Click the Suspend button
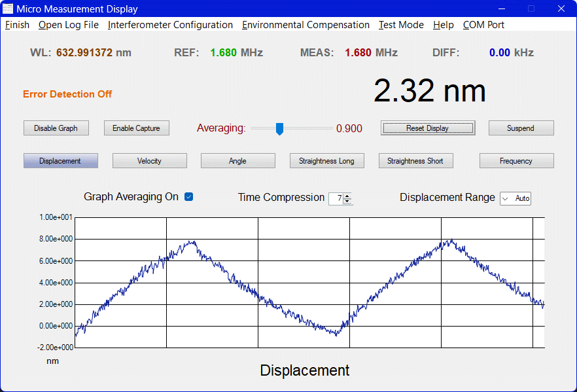Viewport: 577px width, 392px height. 521,128
